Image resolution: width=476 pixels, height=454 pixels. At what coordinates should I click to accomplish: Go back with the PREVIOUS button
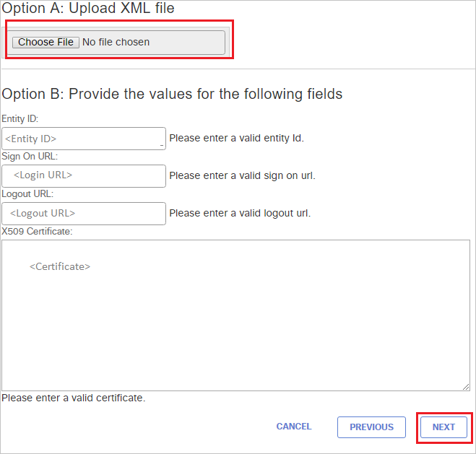coord(371,427)
